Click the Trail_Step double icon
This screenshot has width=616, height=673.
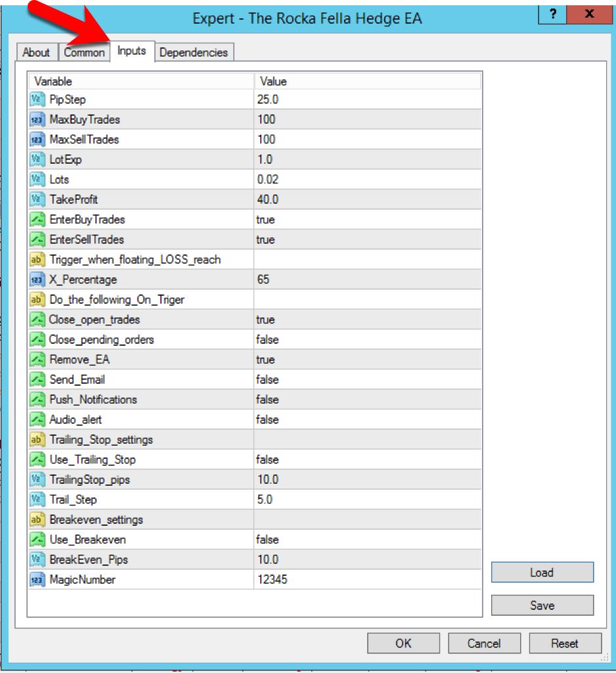(x=37, y=499)
